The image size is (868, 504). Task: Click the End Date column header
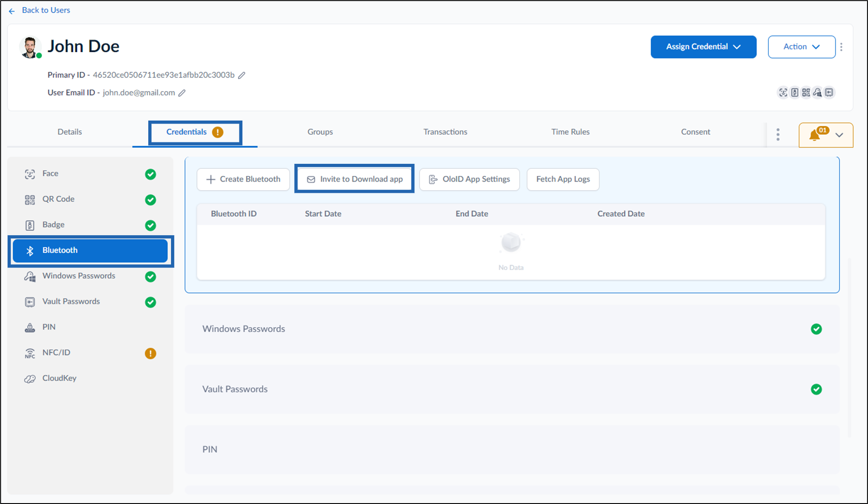pyautogui.click(x=472, y=214)
